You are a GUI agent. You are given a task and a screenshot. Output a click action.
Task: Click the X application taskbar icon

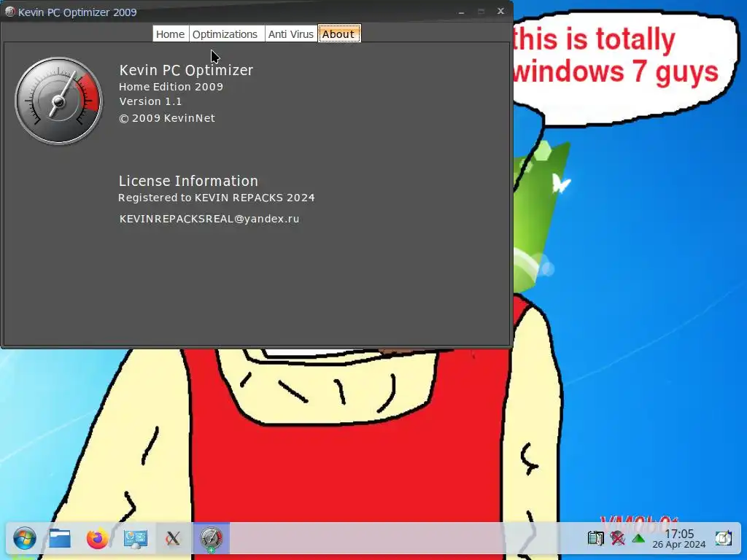click(173, 539)
